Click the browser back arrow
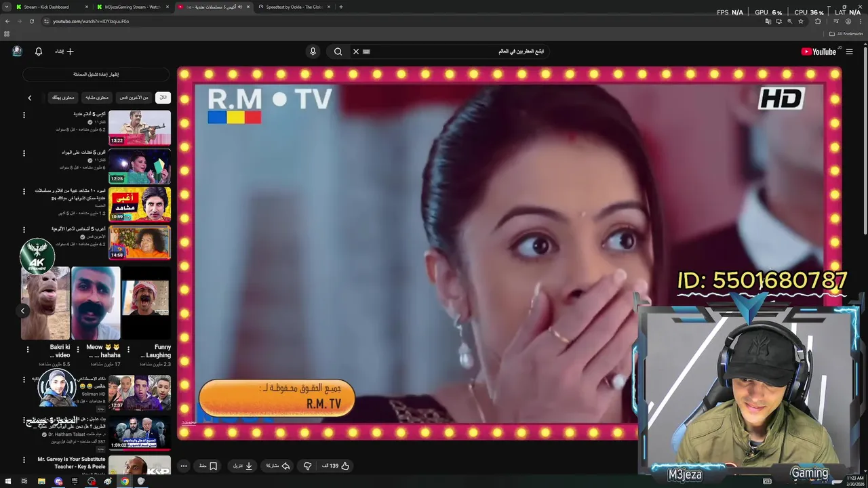This screenshot has width=868, height=488. pyautogui.click(x=7, y=21)
